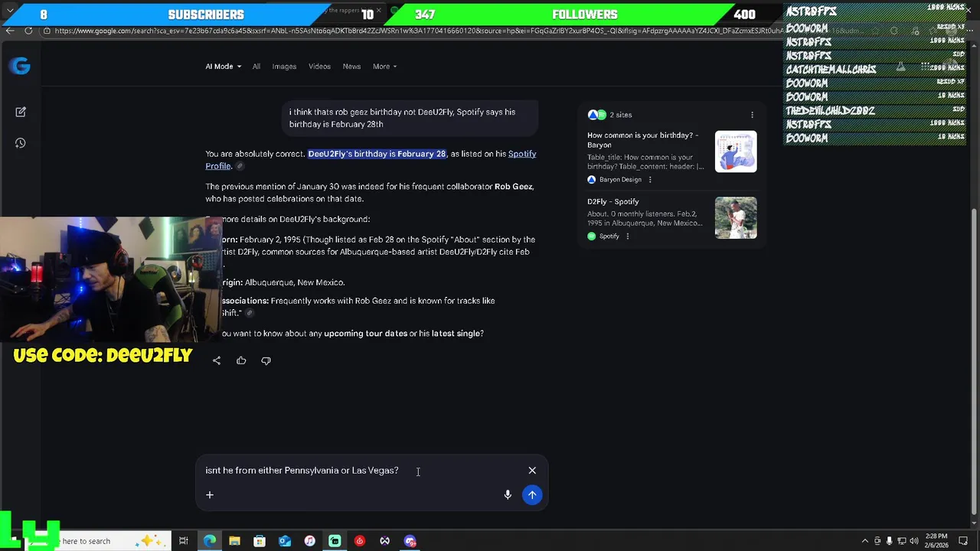Send the query with the blue arrow button
The image size is (980, 551).
click(532, 495)
